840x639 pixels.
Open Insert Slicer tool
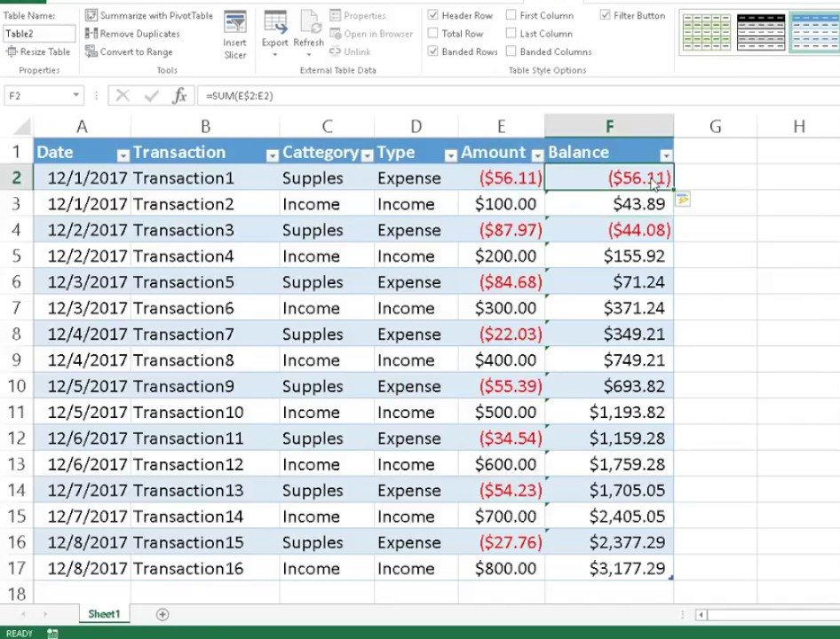(235, 35)
